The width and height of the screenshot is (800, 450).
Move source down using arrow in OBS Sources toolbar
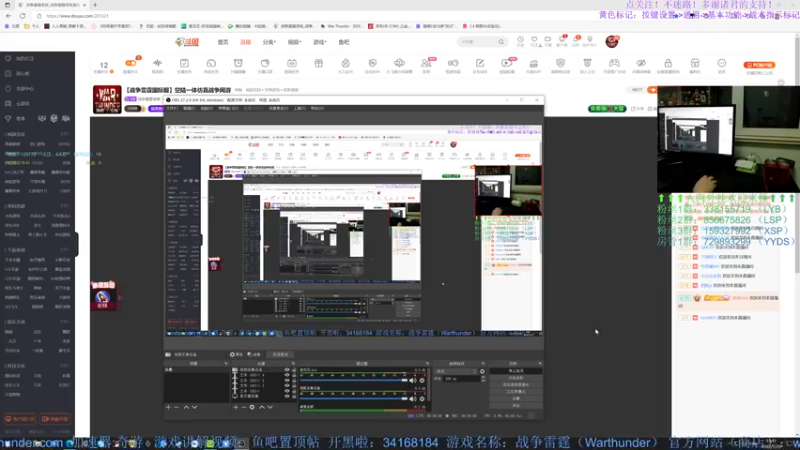[270, 407]
